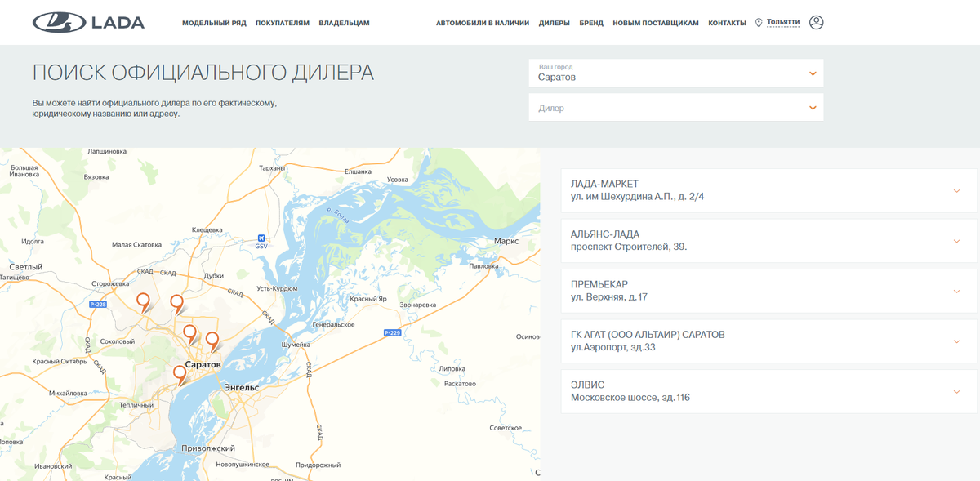Screen dimensions: 980x481
Task: Select the map marker south of Саратов label
Action: (180, 375)
